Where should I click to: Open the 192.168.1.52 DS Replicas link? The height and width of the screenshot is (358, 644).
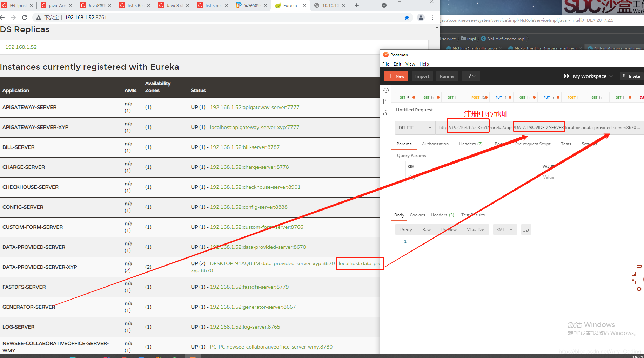click(21, 47)
